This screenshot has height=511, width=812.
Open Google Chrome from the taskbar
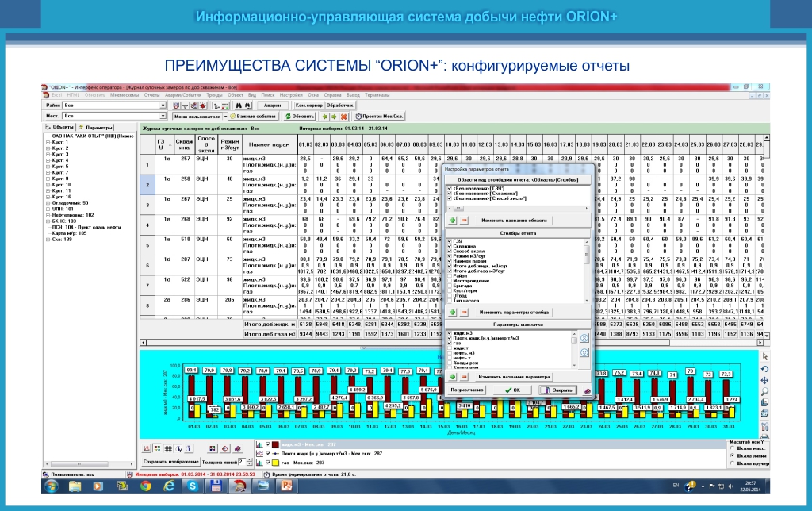pos(146,486)
